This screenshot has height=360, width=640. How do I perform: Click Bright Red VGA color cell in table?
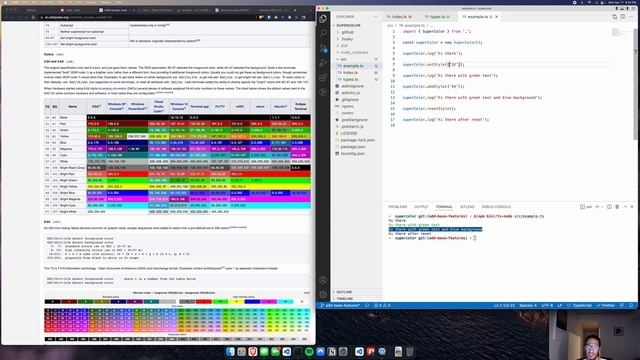[96, 174]
